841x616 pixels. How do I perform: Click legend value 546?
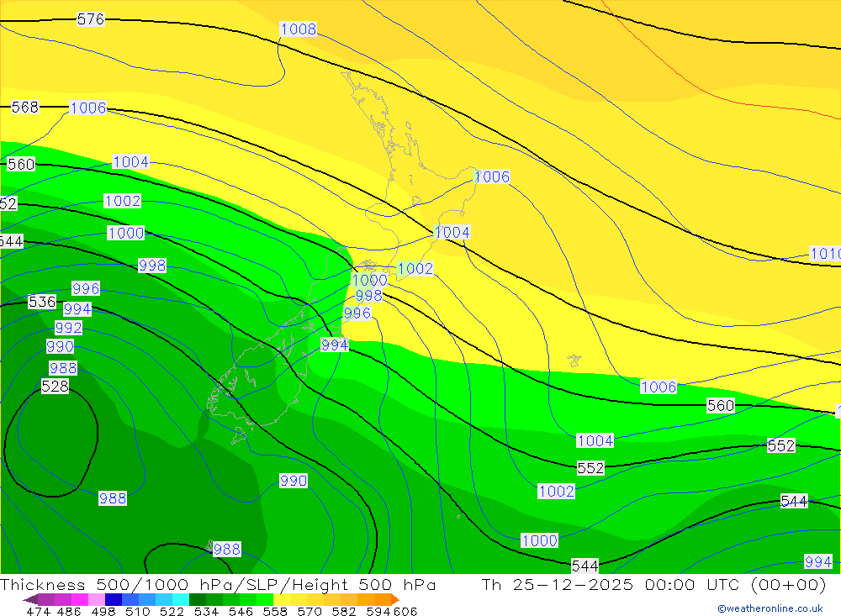[x=241, y=612]
